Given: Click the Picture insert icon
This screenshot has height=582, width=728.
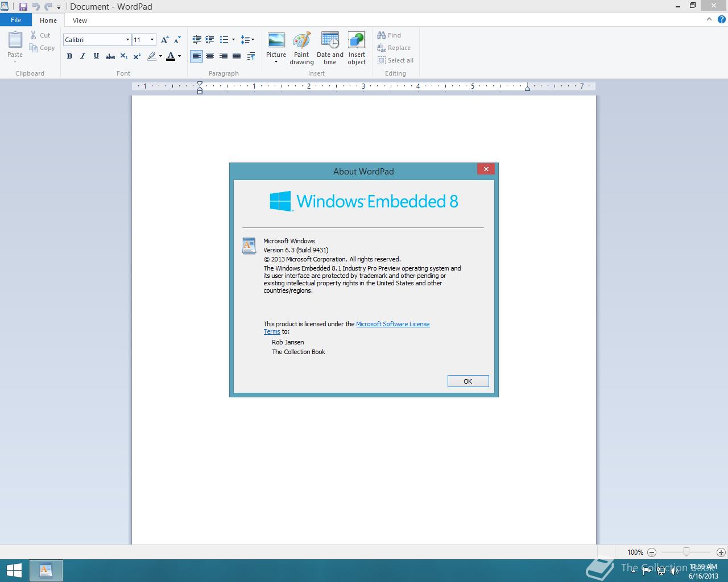Looking at the screenshot, I should 276,41.
